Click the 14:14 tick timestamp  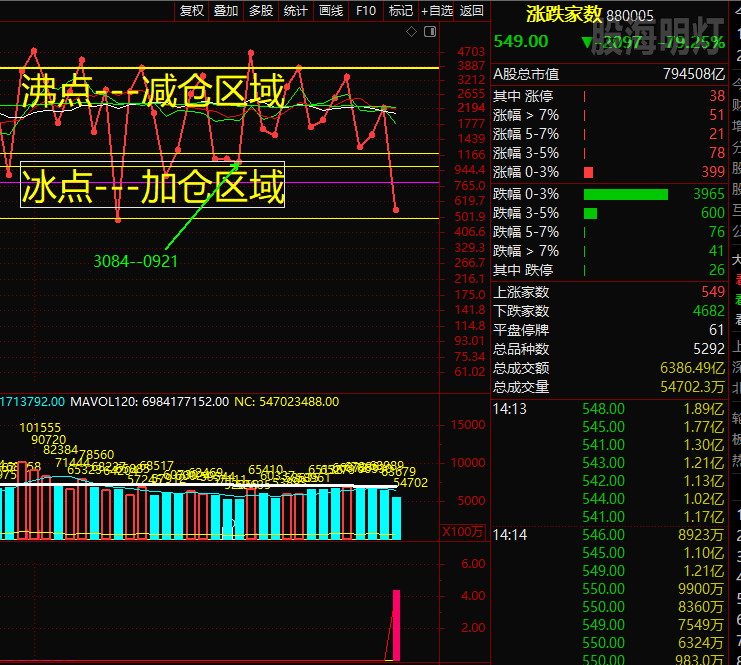pos(509,535)
